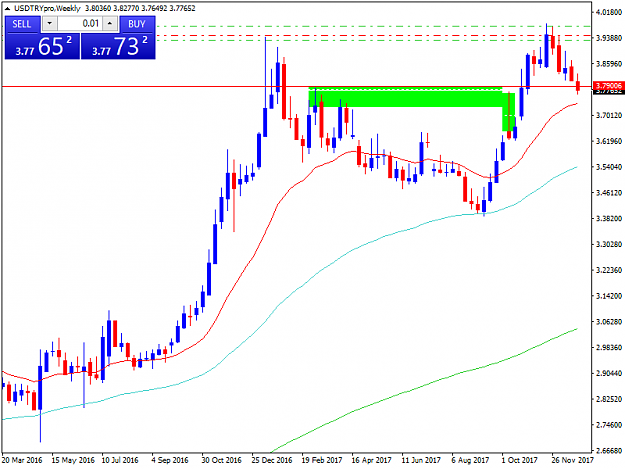Click the SELL button in trade panel
The width and height of the screenshot is (625, 469).
[22, 24]
